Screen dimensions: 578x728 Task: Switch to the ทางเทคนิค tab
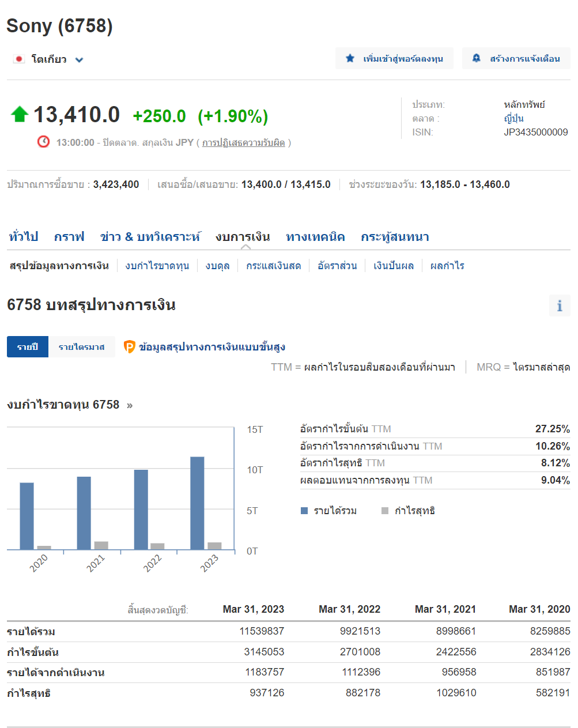(315, 237)
